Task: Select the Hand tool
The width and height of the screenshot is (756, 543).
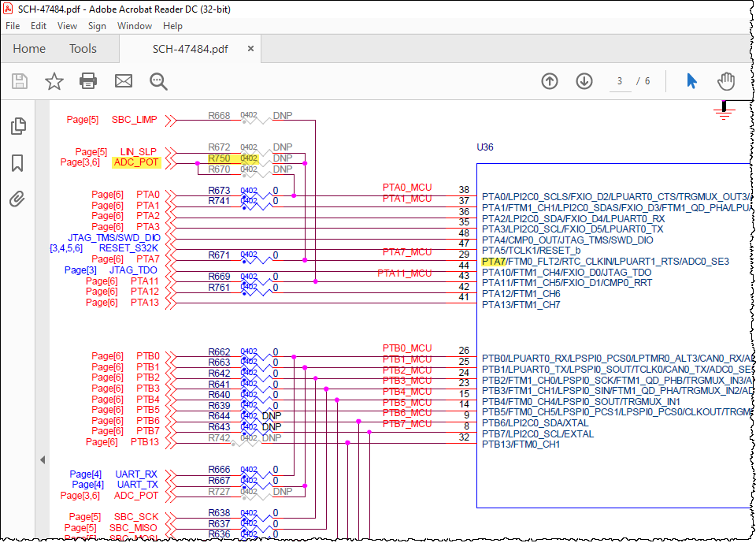Action: coord(723,81)
